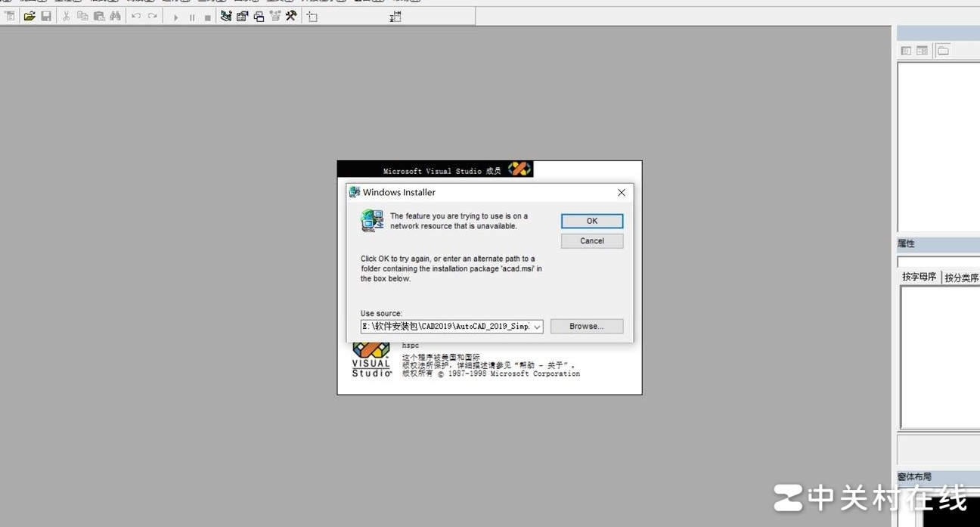Click the Open Project folder icon

coord(29,16)
